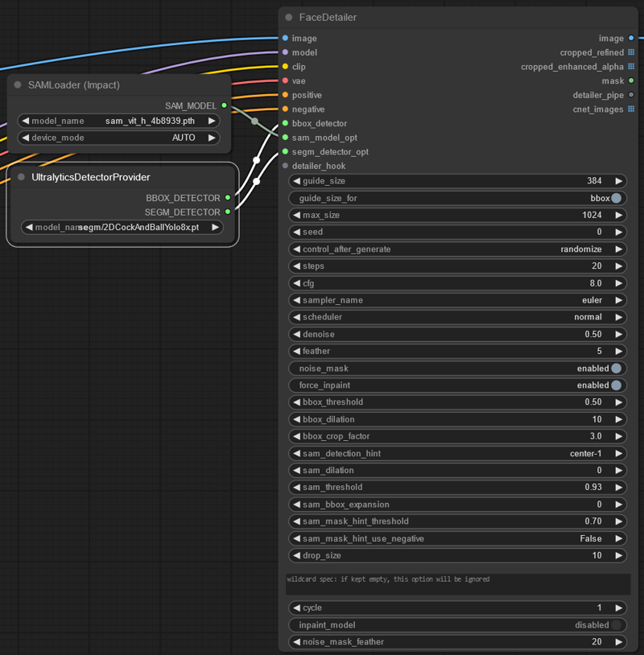Click the negative input socket
The height and width of the screenshot is (655, 644).
click(x=285, y=109)
